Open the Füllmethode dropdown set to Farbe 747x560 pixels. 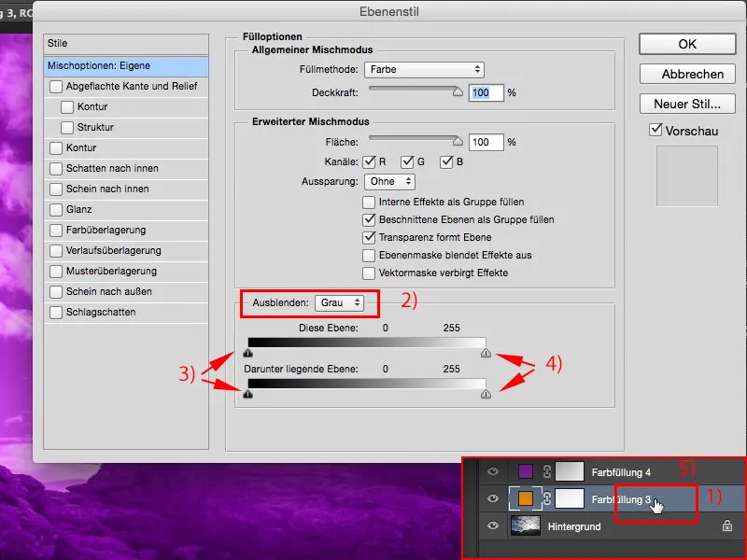click(424, 69)
